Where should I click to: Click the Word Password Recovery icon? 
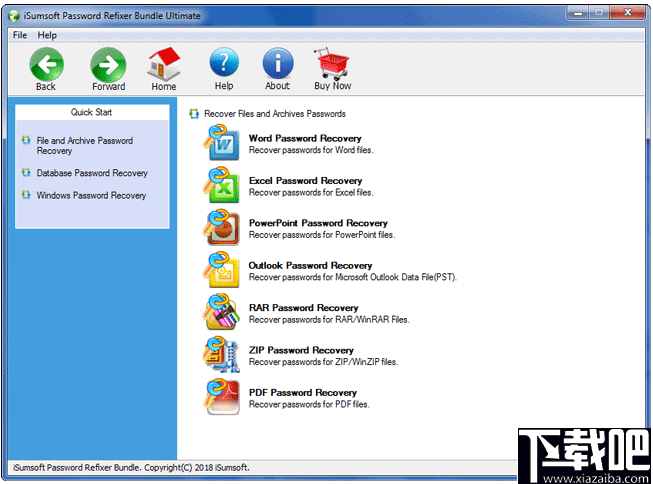pos(222,143)
